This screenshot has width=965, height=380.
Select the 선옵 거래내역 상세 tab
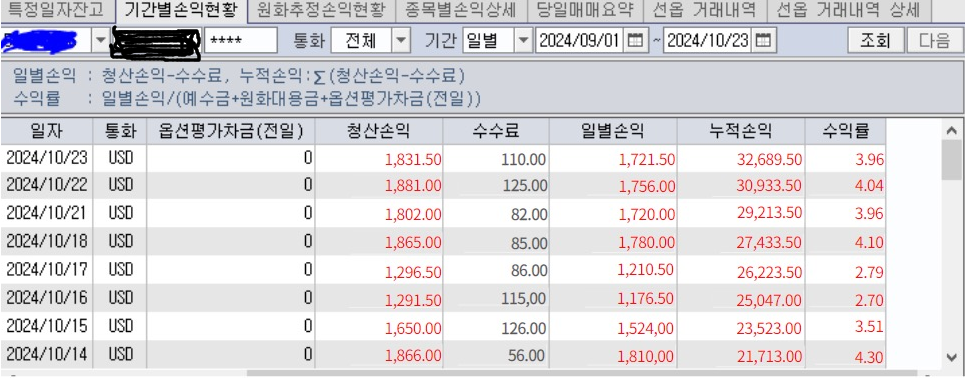click(849, 10)
